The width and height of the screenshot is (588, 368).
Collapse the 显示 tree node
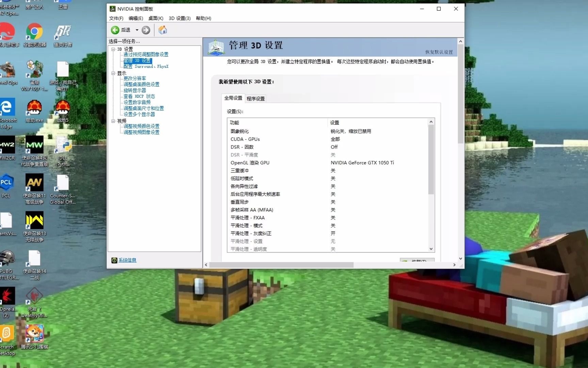click(x=113, y=73)
